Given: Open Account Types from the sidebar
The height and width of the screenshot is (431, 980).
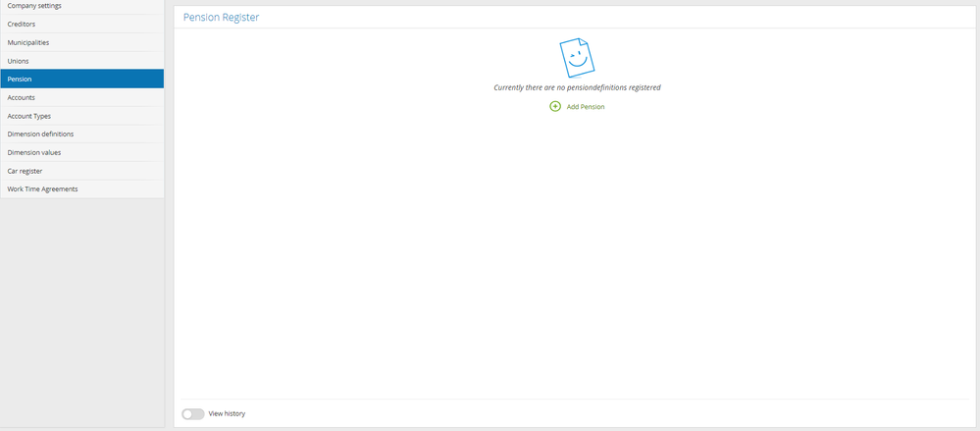Looking at the screenshot, I should point(81,116).
